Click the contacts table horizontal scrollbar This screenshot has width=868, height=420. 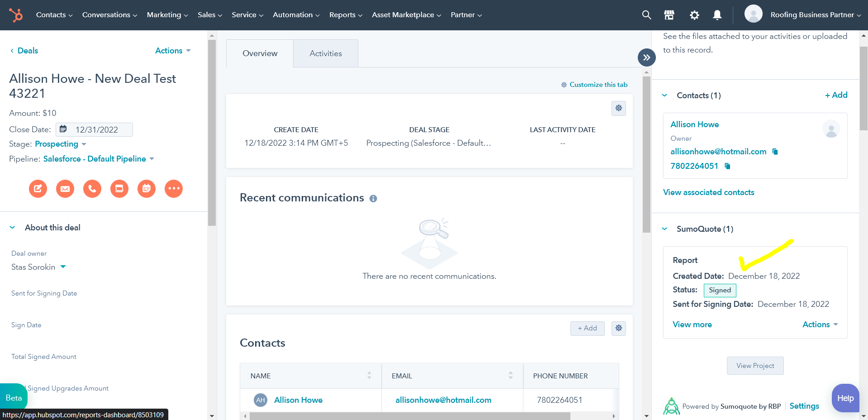[409, 416]
